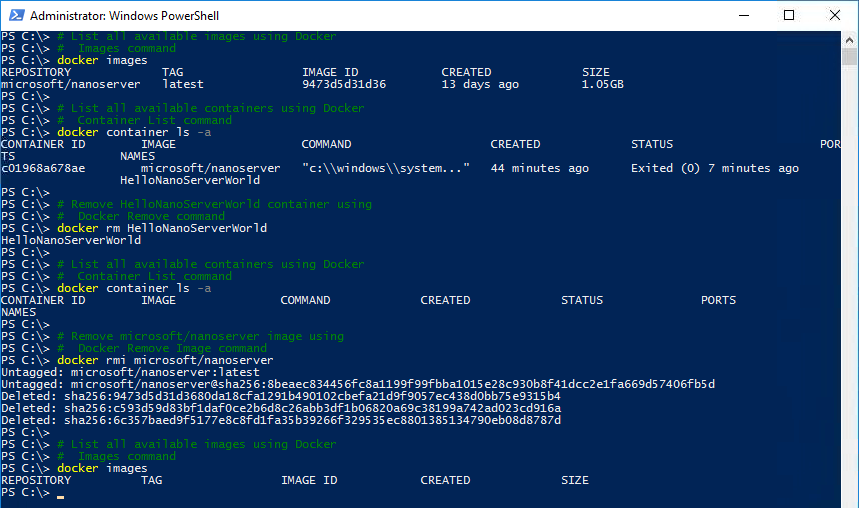The height and width of the screenshot is (508, 859).
Task: Click 'HelloNanoServerWorld' under the NAMES column
Action: click(x=190, y=180)
